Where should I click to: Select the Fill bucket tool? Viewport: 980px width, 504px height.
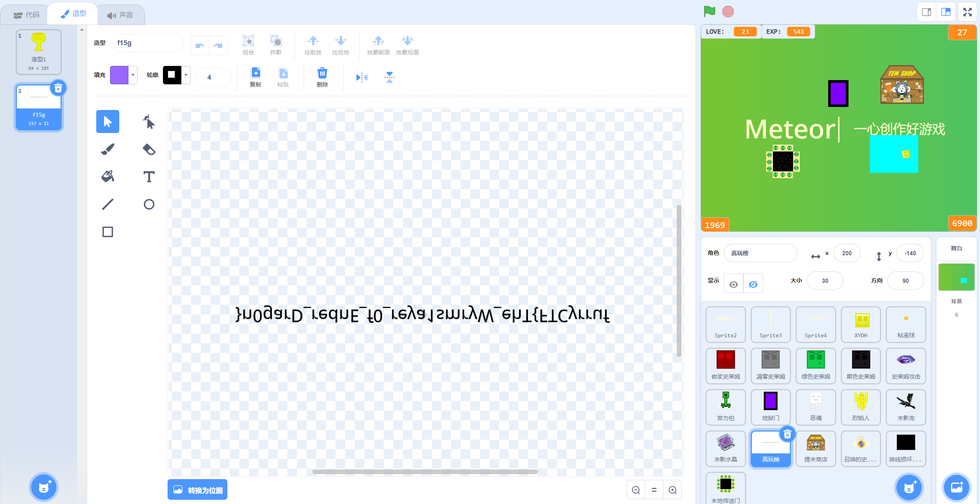click(x=108, y=177)
